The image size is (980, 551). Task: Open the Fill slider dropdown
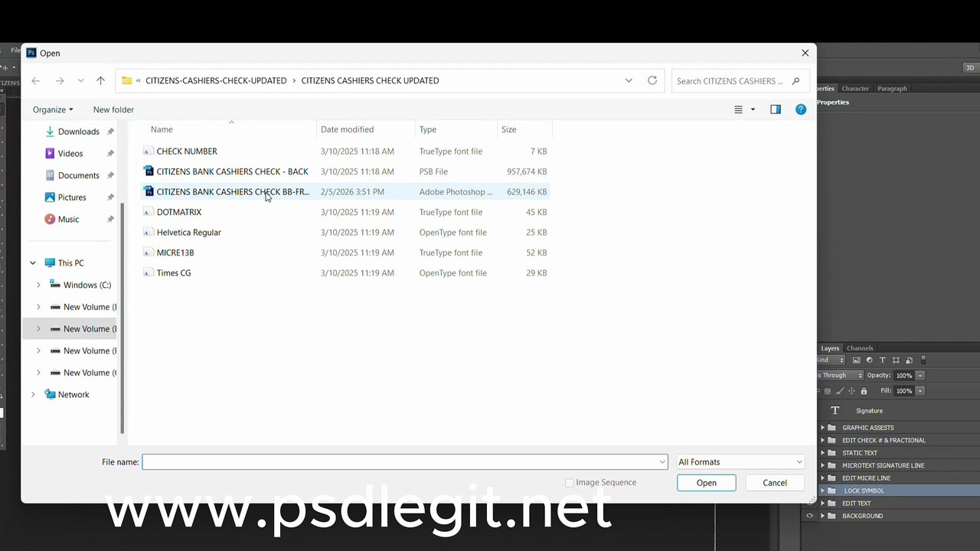pos(920,391)
